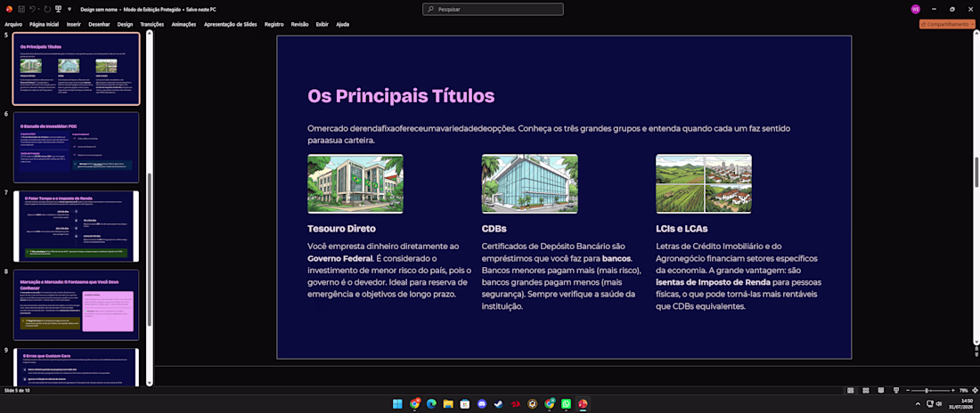980x413 pixels.
Task: Click the Save icon in the title bar
Action: pos(22,10)
